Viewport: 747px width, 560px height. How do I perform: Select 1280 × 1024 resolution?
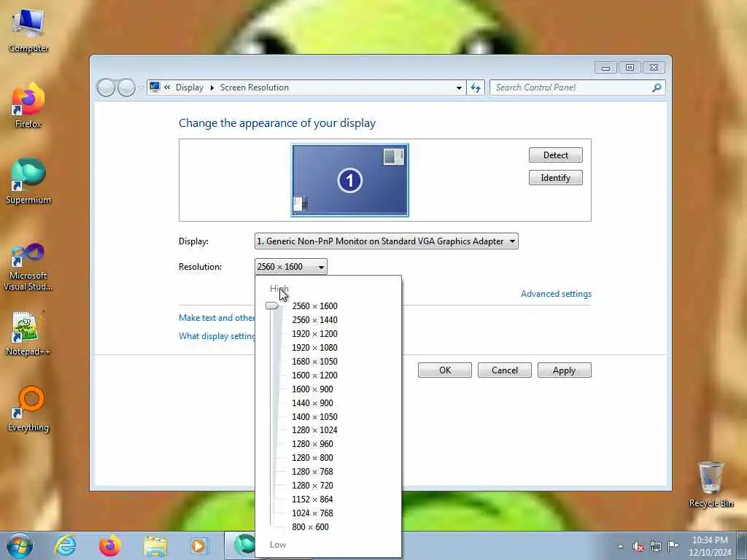314,430
